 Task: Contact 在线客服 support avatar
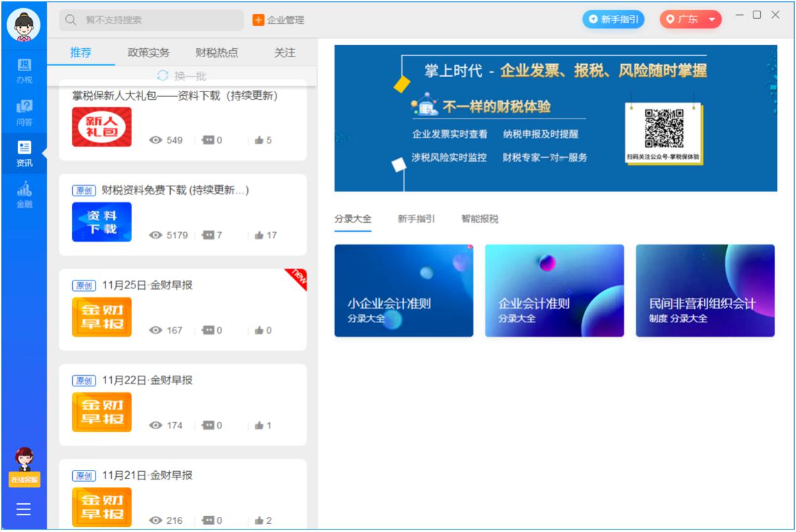point(24,467)
